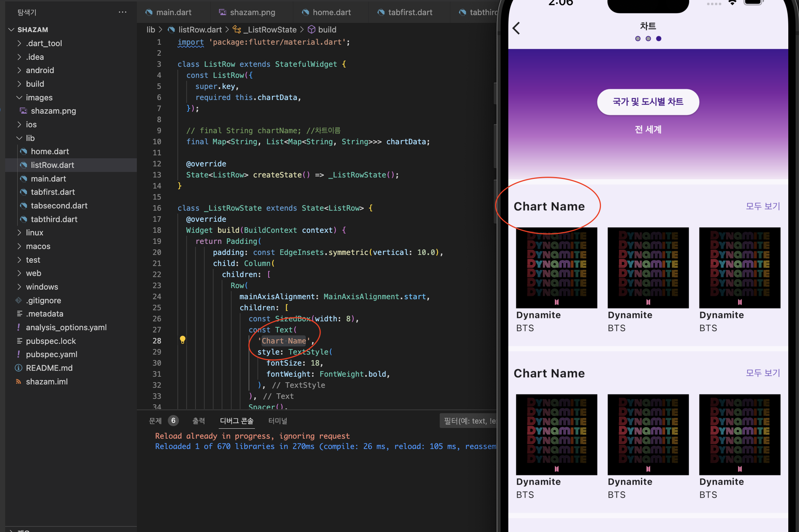Viewport: 799px width, 532px height.
Task: Click the Dart icon beside listRow.dart file
Action: coord(24,165)
